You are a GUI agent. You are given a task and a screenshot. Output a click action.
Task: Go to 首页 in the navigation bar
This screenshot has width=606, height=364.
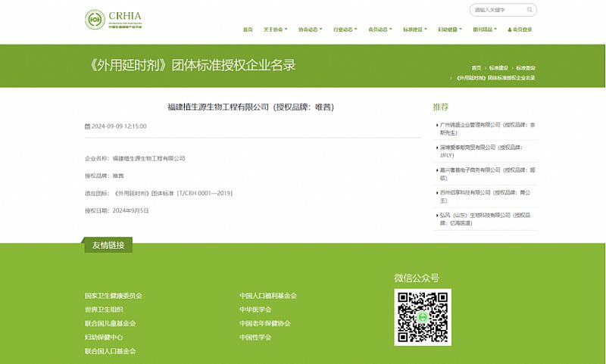248,30
